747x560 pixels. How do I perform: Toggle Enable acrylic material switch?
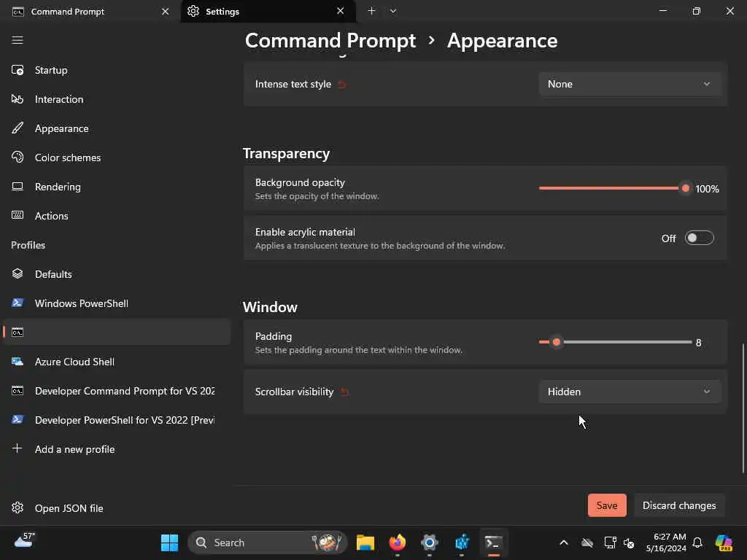[699, 238]
